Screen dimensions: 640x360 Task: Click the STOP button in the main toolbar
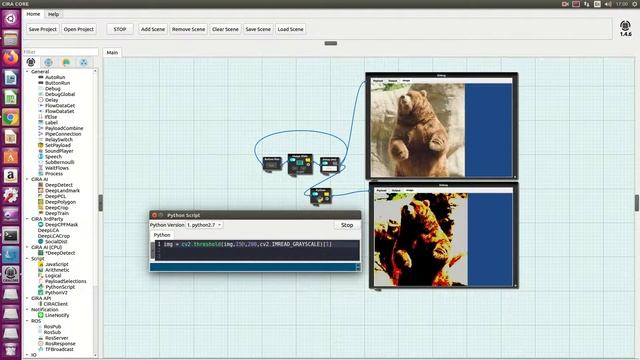tap(120, 29)
